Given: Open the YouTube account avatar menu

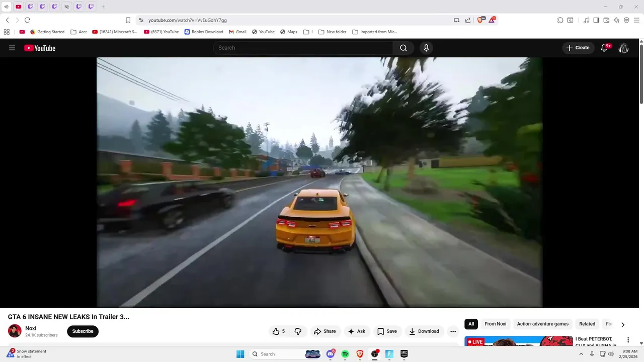Looking at the screenshot, I should (x=623, y=48).
